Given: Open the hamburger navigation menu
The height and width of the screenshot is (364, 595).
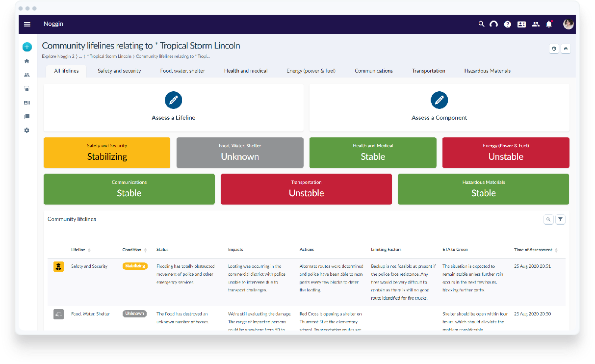Looking at the screenshot, I should coord(27,24).
